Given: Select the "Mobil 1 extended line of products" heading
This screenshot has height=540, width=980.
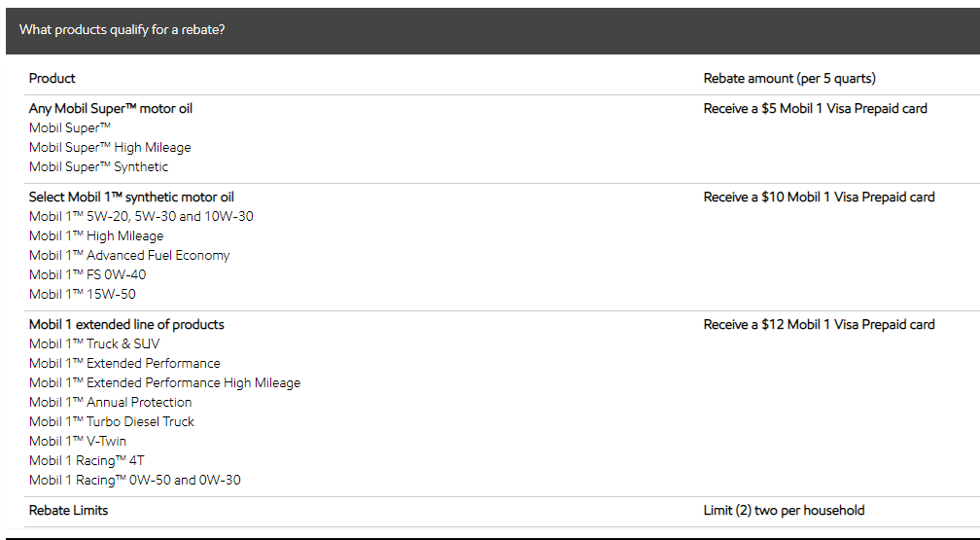Looking at the screenshot, I should coord(126,325).
